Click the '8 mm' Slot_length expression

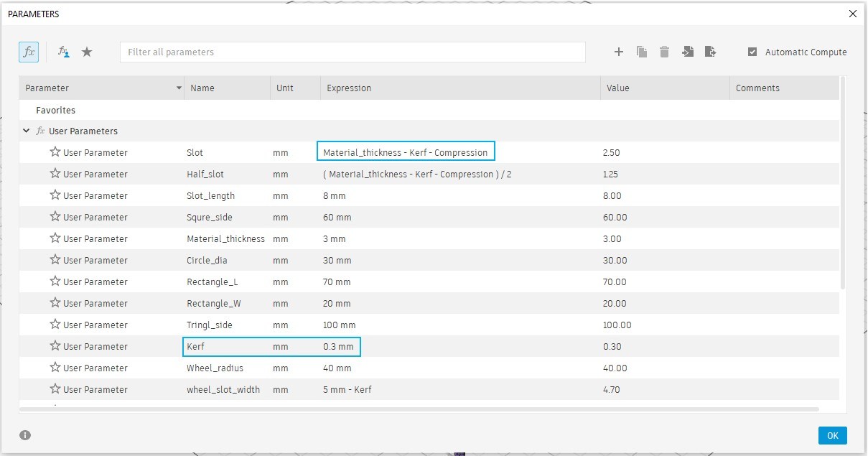tap(335, 195)
